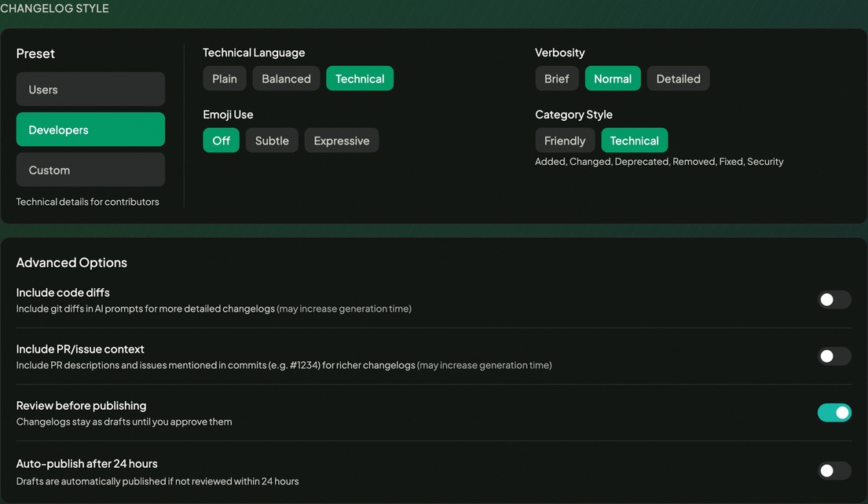Set Technical Language to Balanced

click(286, 78)
